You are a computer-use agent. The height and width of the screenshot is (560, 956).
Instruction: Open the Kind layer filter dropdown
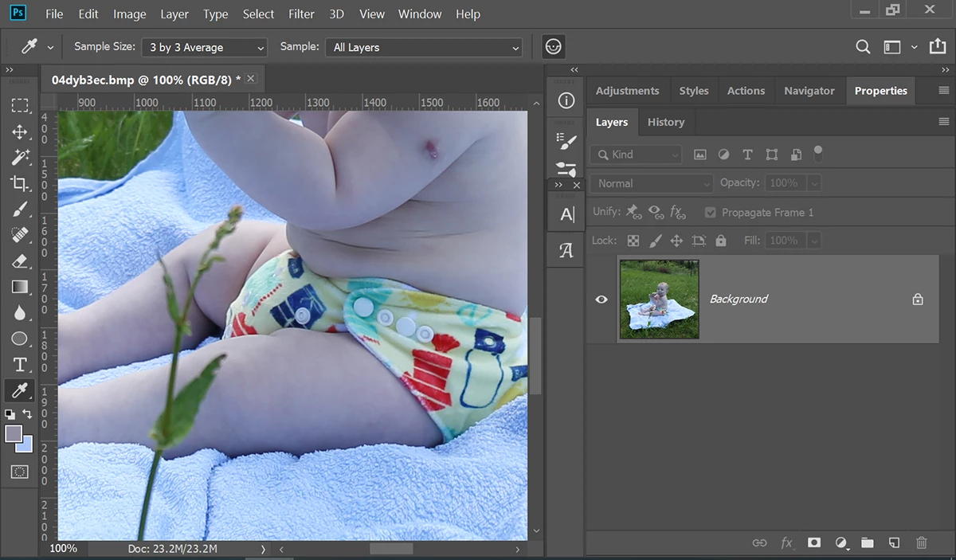(636, 155)
